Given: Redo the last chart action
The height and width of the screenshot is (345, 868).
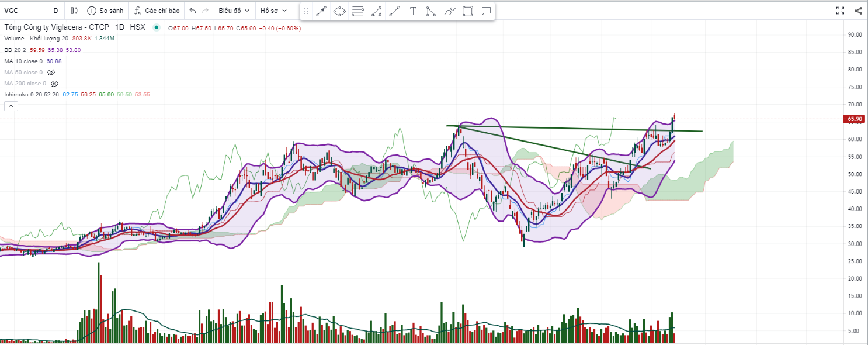Looking at the screenshot, I should click(205, 11).
